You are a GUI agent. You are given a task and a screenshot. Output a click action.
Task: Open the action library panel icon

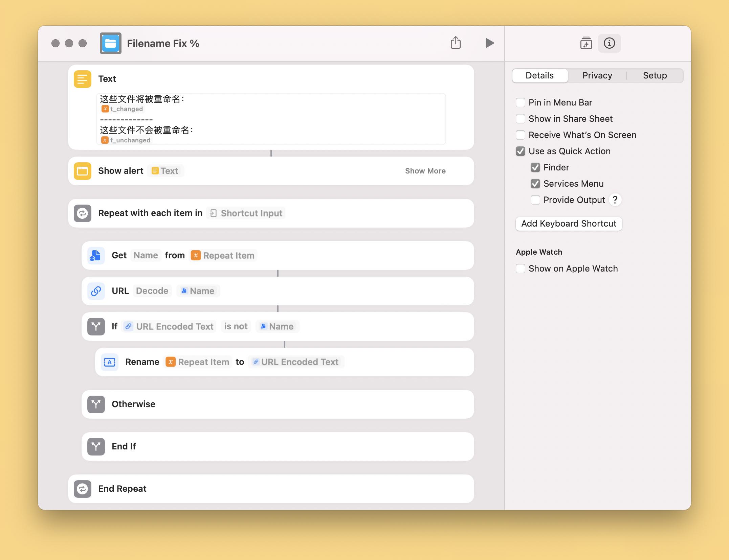[x=586, y=43]
